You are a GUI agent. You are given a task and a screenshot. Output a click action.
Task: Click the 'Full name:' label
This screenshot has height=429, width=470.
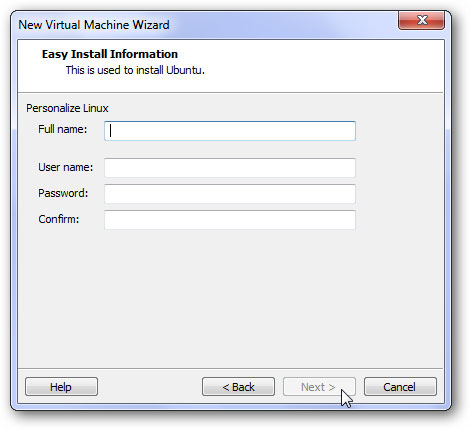point(63,129)
